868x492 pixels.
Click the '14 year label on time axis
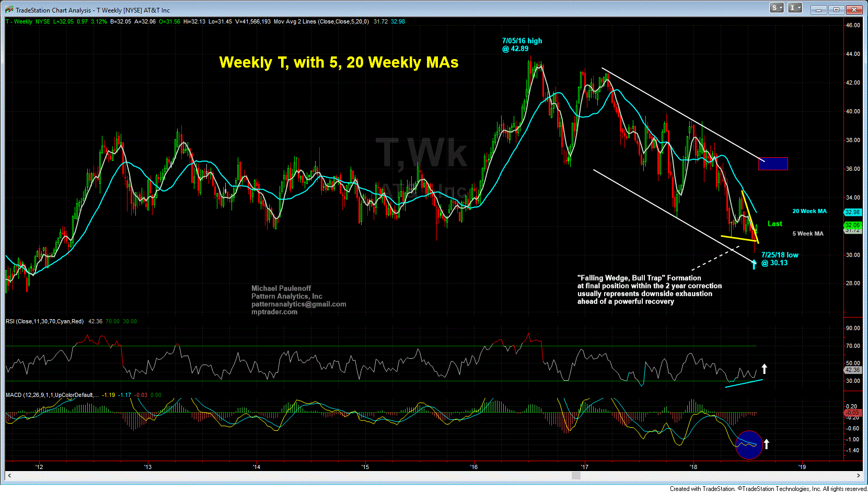256,467
